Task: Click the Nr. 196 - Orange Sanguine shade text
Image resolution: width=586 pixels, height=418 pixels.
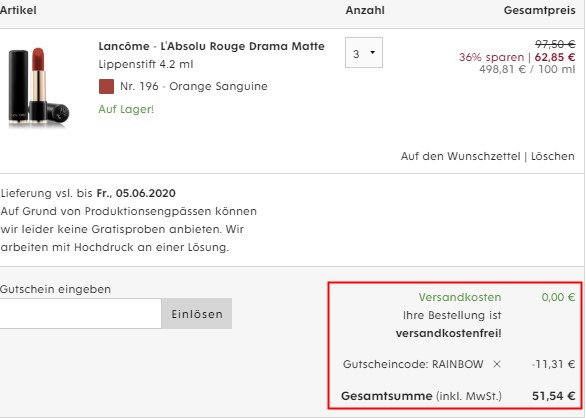Action: pyautogui.click(x=194, y=86)
